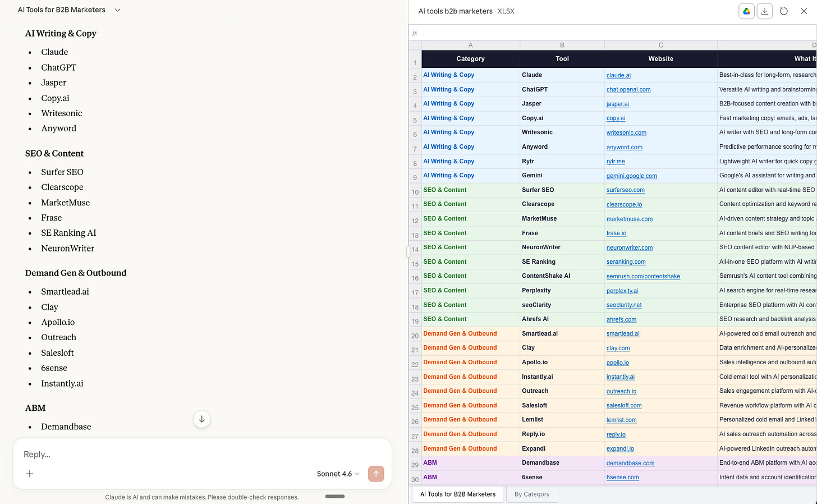Select the NeuronWriter cell in the spreadsheet
The width and height of the screenshot is (817, 504).
pyautogui.click(x=562, y=248)
